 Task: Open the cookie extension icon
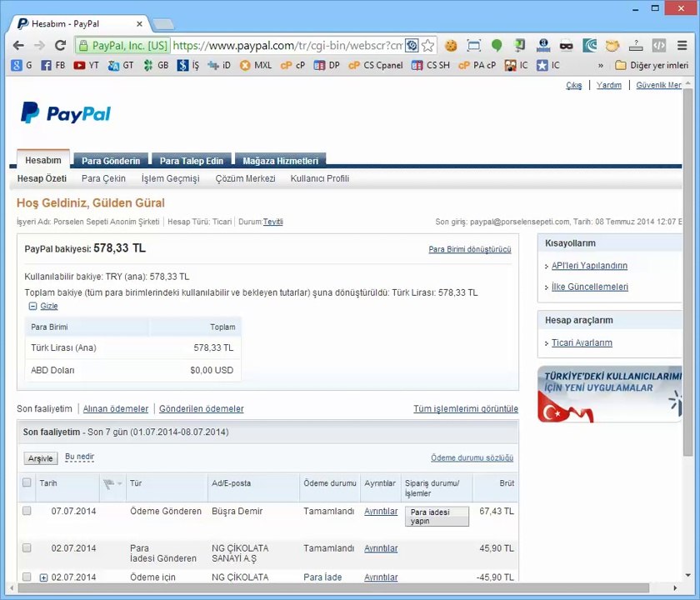(451, 45)
